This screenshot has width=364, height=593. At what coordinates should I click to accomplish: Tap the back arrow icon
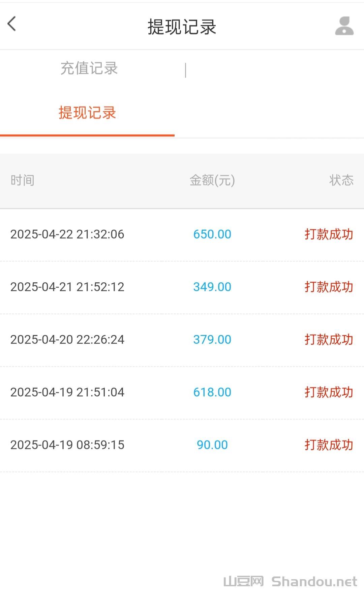(x=12, y=24)
